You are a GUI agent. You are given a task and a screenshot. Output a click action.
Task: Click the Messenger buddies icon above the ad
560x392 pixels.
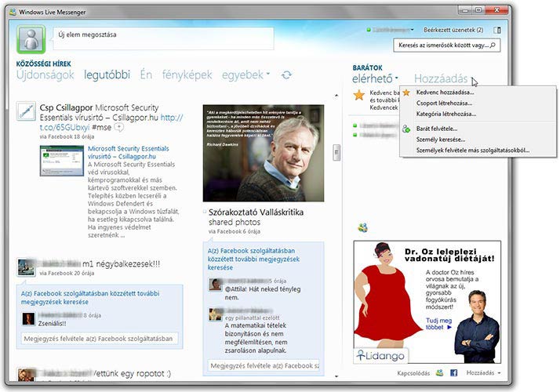point(362,227)
